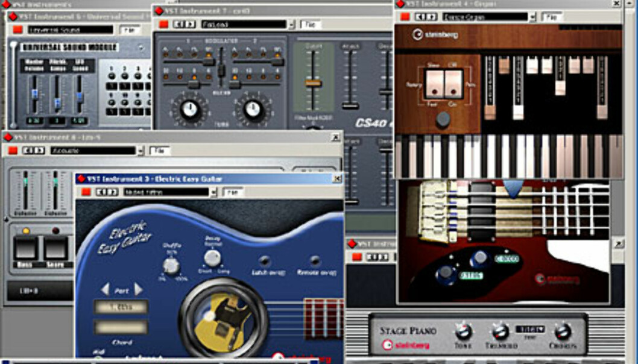Click the preset name field in CS40 window
Screen dimensions: 638x364
point(244,24)
